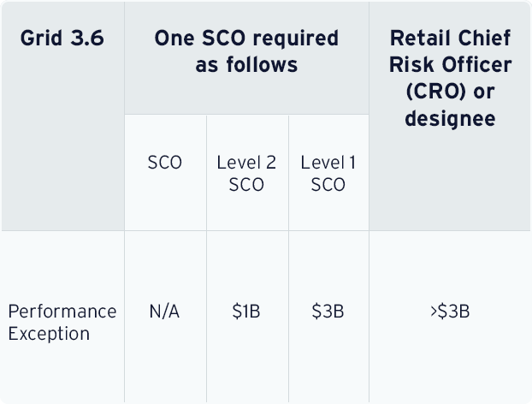Click the Grid 3.6 header cell

(62, 39)
